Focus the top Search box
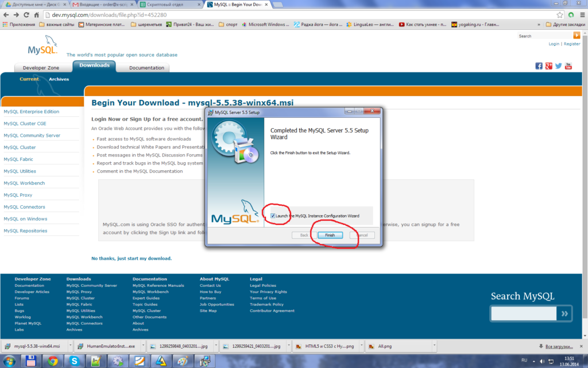The image size is (588, 368). [x=546, y=36]
